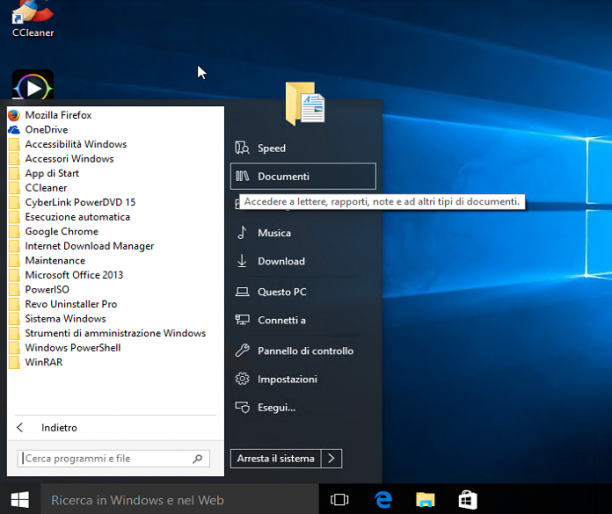Open Task View from the taskbar
612x514 pixels.
pos(339,500)
